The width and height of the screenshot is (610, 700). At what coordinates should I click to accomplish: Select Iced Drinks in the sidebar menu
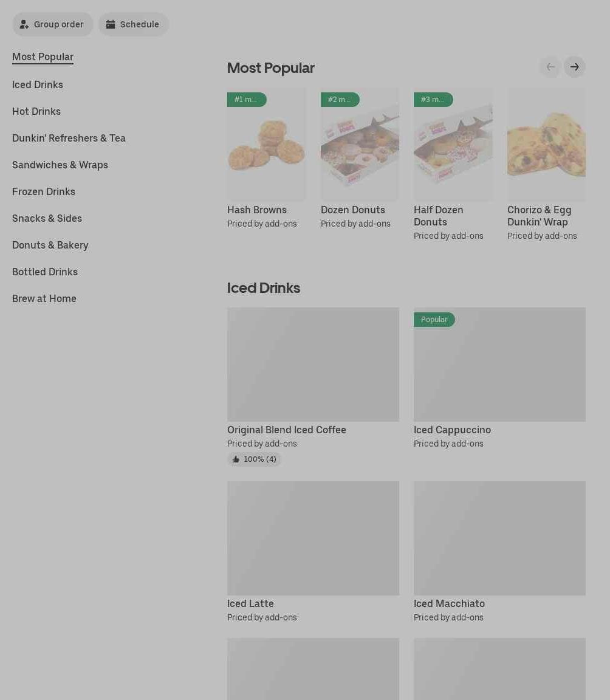(x=38, y=84)
